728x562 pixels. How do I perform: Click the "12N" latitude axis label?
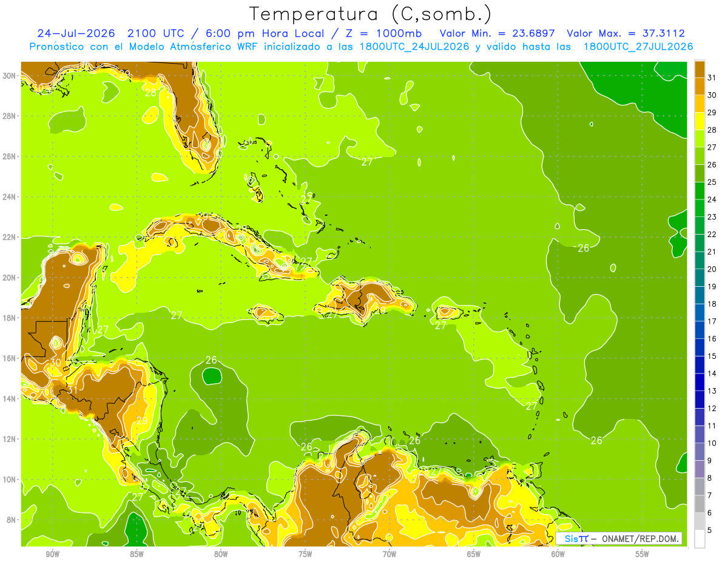[x=10, y=439]
